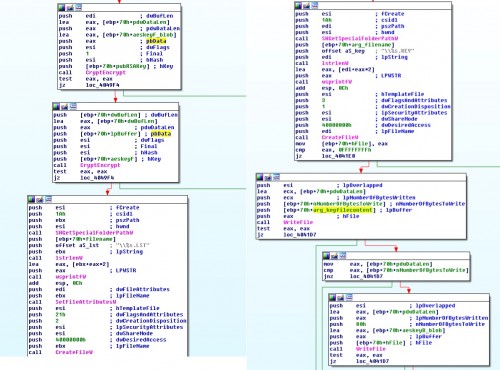Viewport: 500px width, 370px height.
Task: Select WriteFile call in aeskeyB_blob node
Action: (371, 349)
